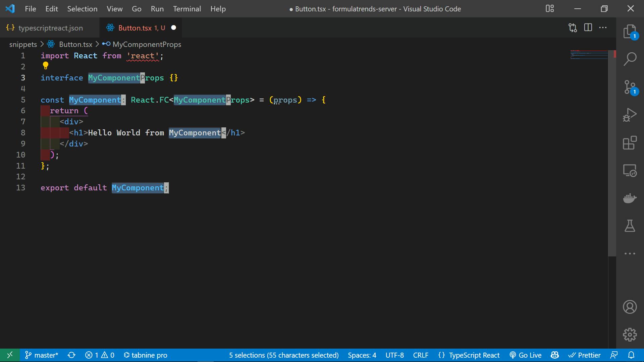Screen dimensions: 644x362
Task: Open the Help menu
Action: pyautogui.click(x=218, y=9)
